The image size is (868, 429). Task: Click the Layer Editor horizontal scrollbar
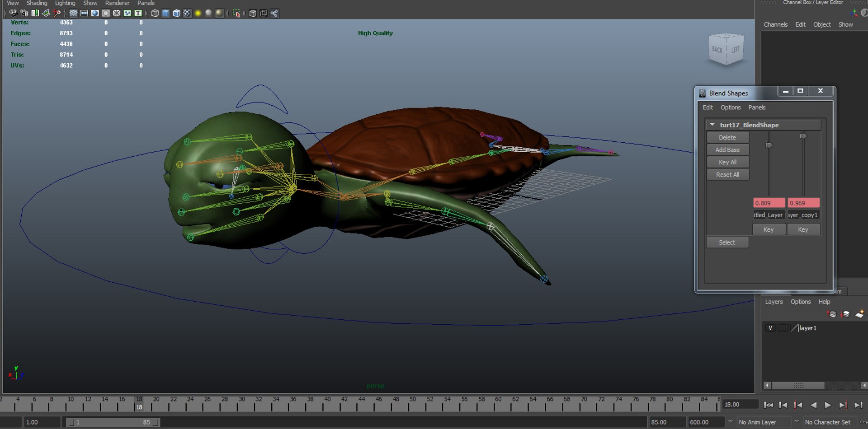point(798,385)
